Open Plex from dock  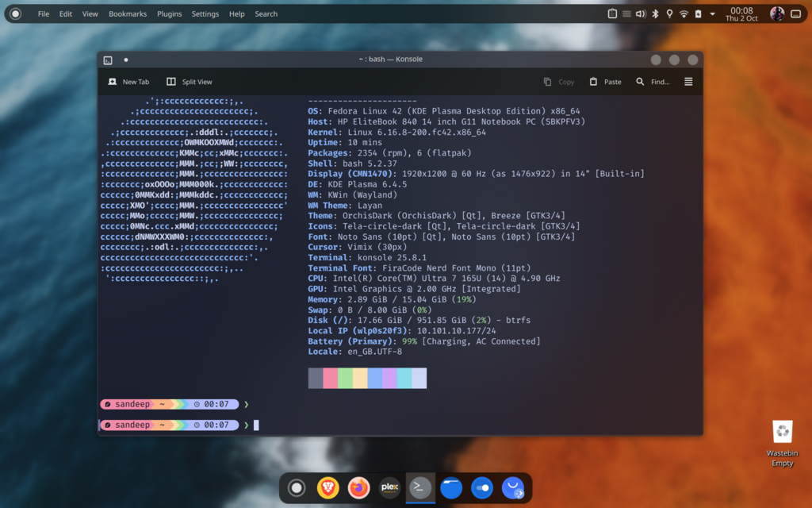[389, 488]
